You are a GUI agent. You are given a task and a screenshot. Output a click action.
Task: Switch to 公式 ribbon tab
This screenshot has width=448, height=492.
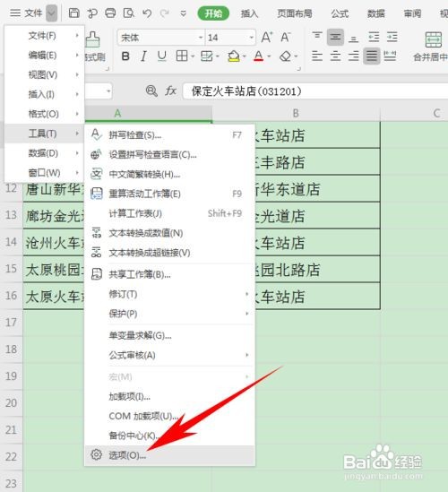click(x=340, y=13)
